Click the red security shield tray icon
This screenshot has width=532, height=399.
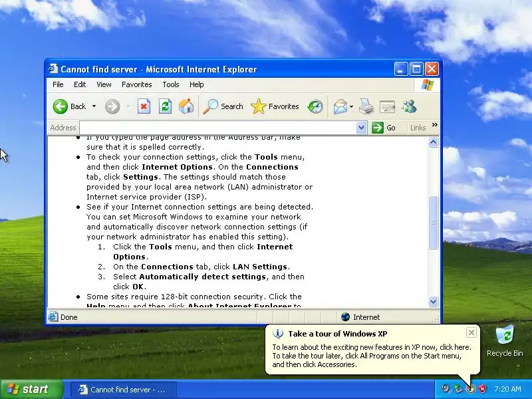(x=483, y=389)
